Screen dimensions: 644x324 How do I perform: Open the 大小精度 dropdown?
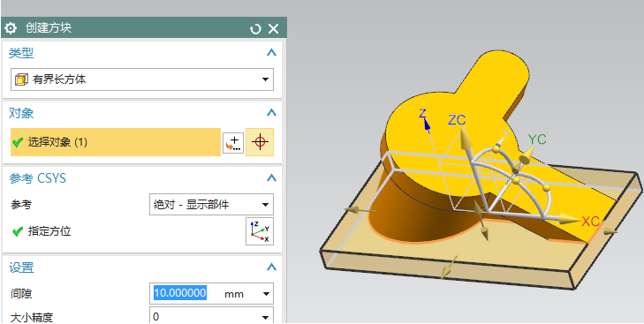coord(211,316)
